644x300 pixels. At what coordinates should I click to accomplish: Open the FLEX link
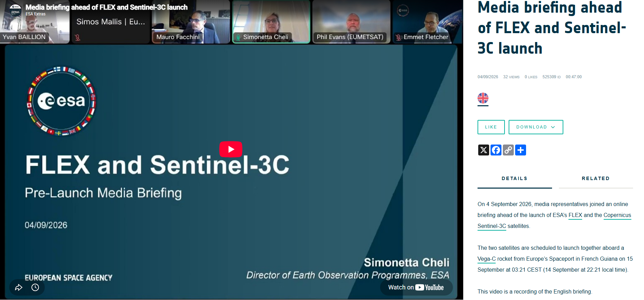(575, 215)
